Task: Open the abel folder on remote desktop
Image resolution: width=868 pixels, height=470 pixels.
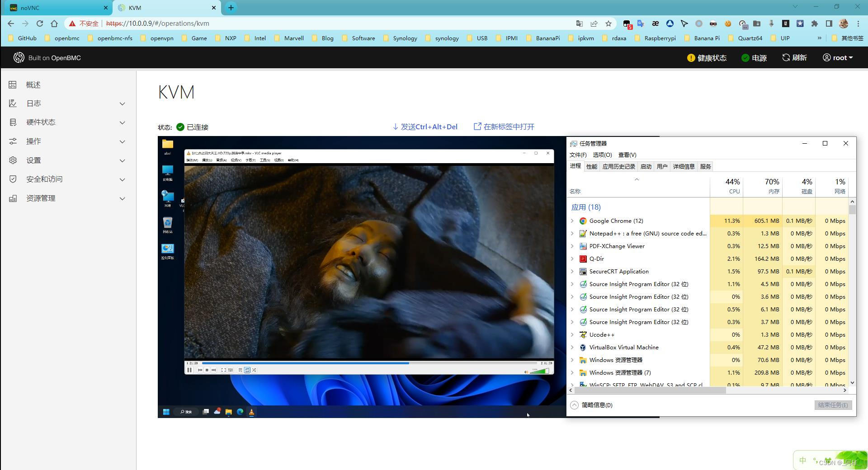Action: pos(168,147)
